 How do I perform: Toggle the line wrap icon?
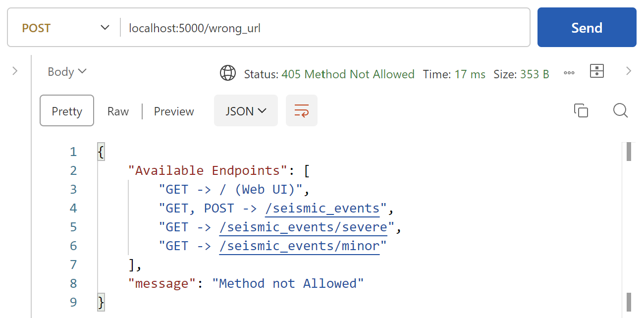(302, 111)
